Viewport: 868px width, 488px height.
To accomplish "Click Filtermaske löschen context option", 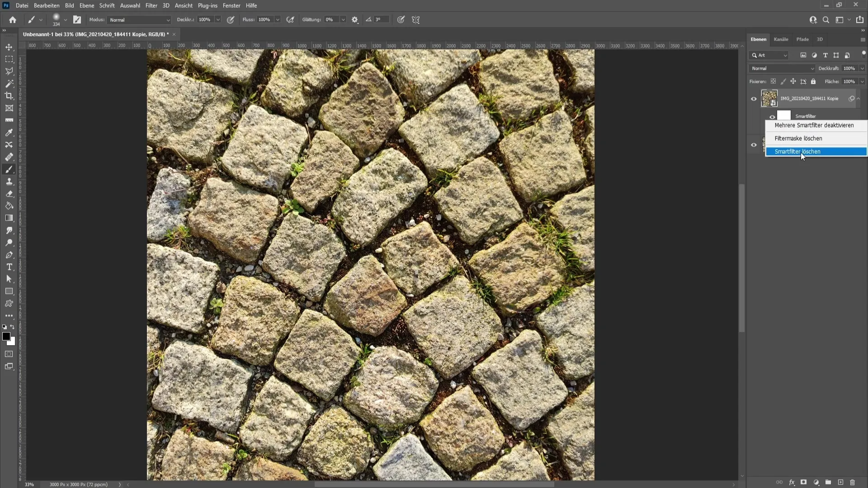I will (798, 138).
